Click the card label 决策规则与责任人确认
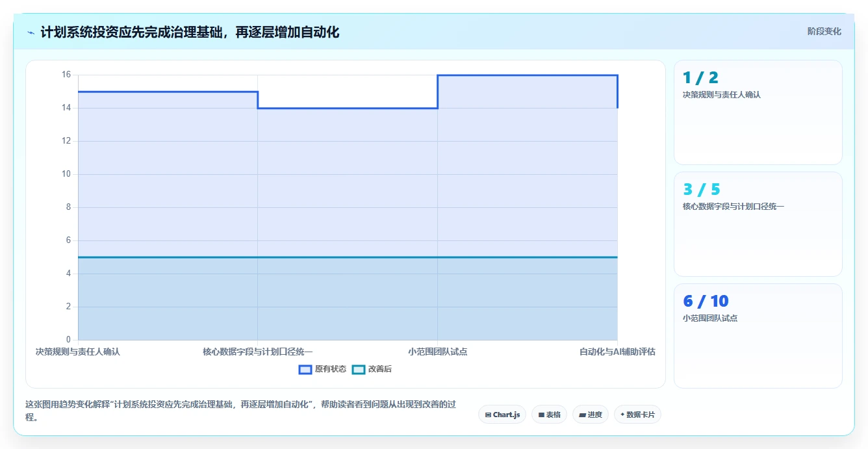This screenshot has height=449, width=868. click(x=721, y=95)
